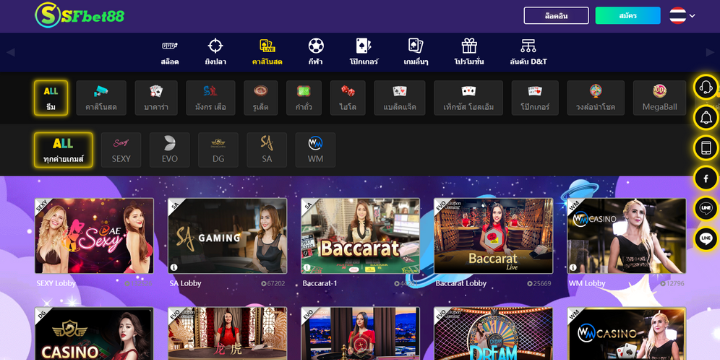Filter by live casino camera icon tile
The image size is (720, 360).
[101, 98]
